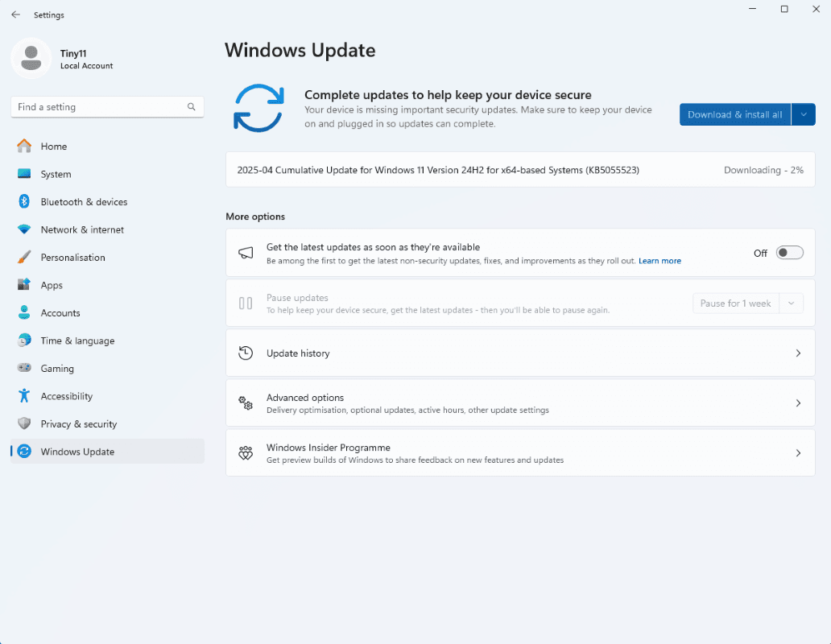Select Windows Update in sidebar
Screen dimensions: 831x644
click(x=107, y=452)
